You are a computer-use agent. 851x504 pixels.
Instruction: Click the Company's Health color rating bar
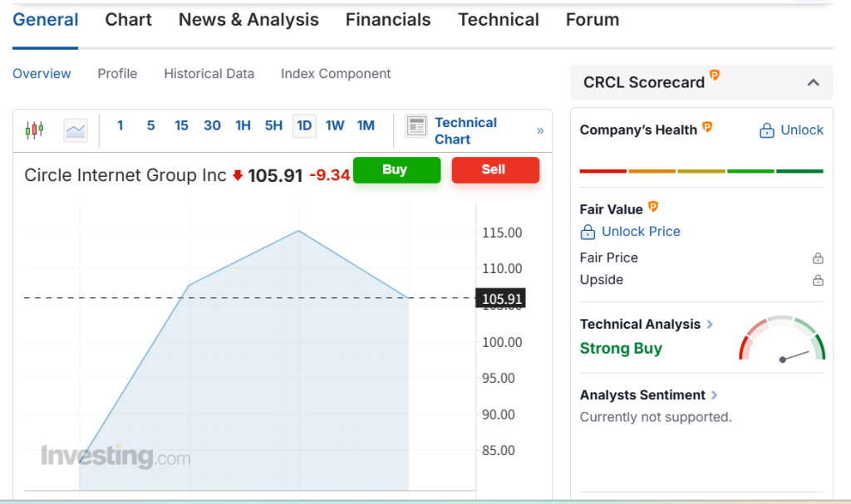coord(701,171)
